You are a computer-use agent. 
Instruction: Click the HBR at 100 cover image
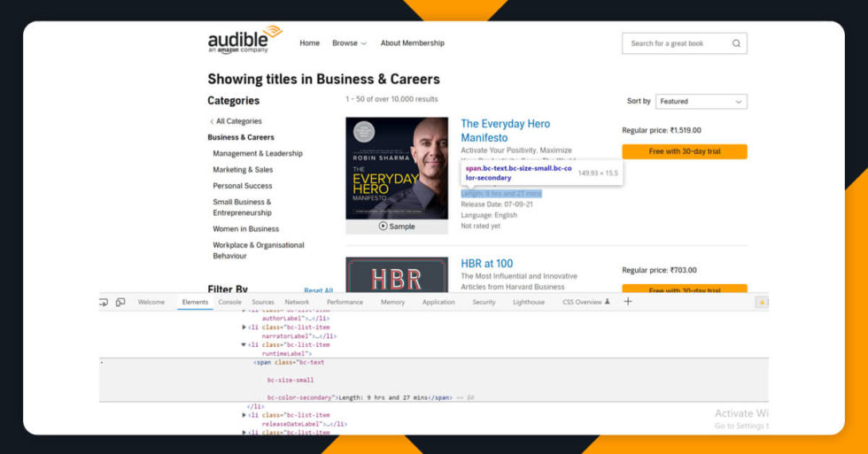click(x=397, y=275)
